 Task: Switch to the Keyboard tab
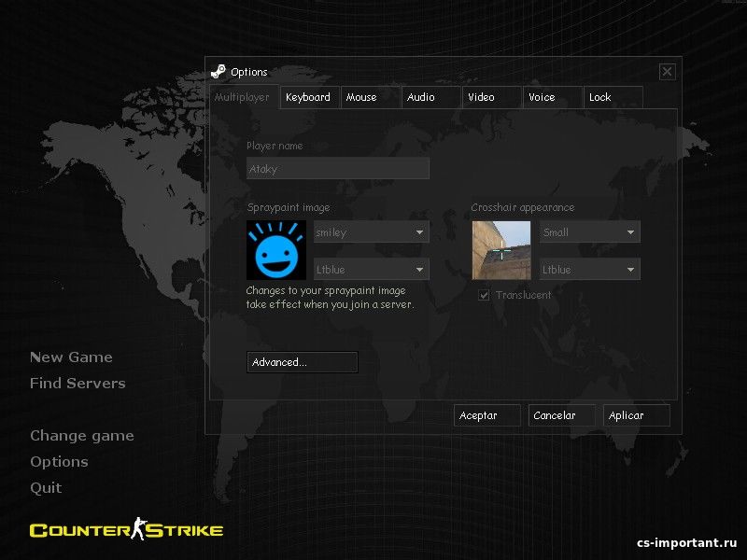pyautogui.click(x=309, y=97)
